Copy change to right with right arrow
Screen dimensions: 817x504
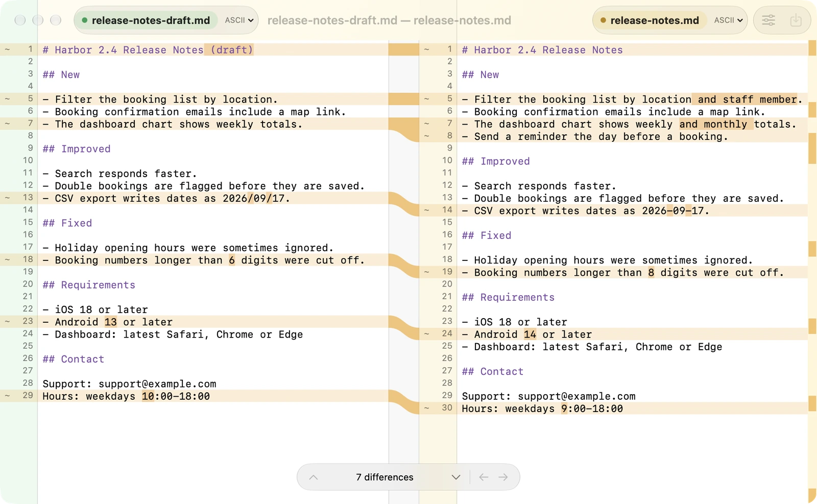pyautogui.click(x=503, y=477)
